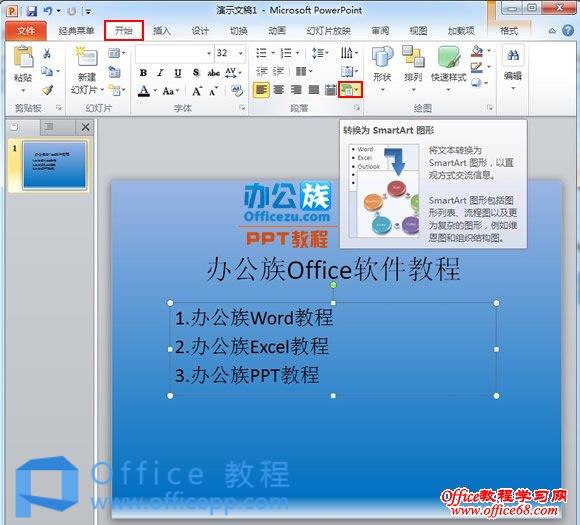
Task: Open the line spacing dropdown
Action: (320, 53)
